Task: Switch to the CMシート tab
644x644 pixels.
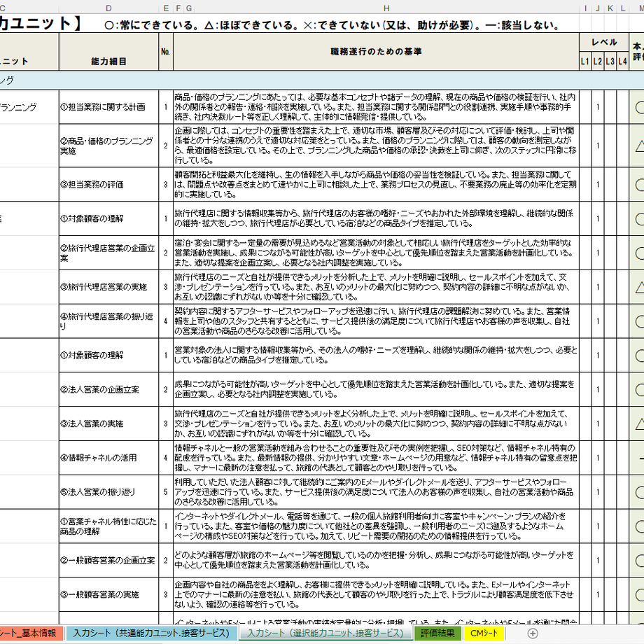Action: (484, 633)
